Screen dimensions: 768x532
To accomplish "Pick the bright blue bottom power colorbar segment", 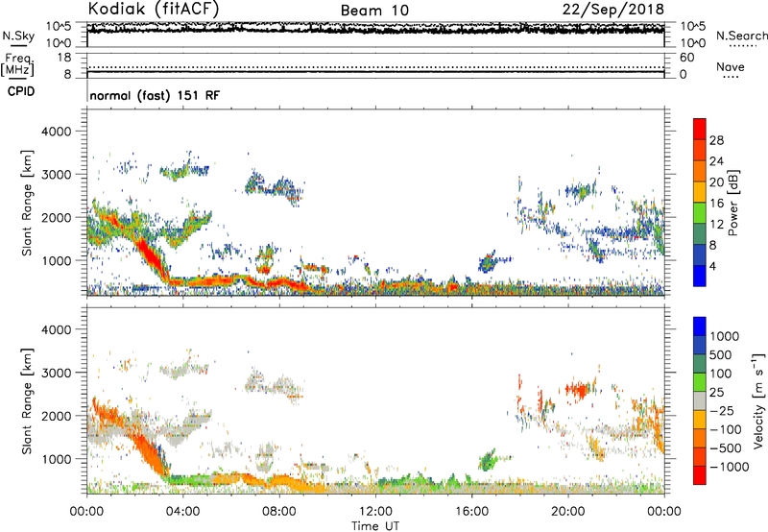I will [700, 276].
